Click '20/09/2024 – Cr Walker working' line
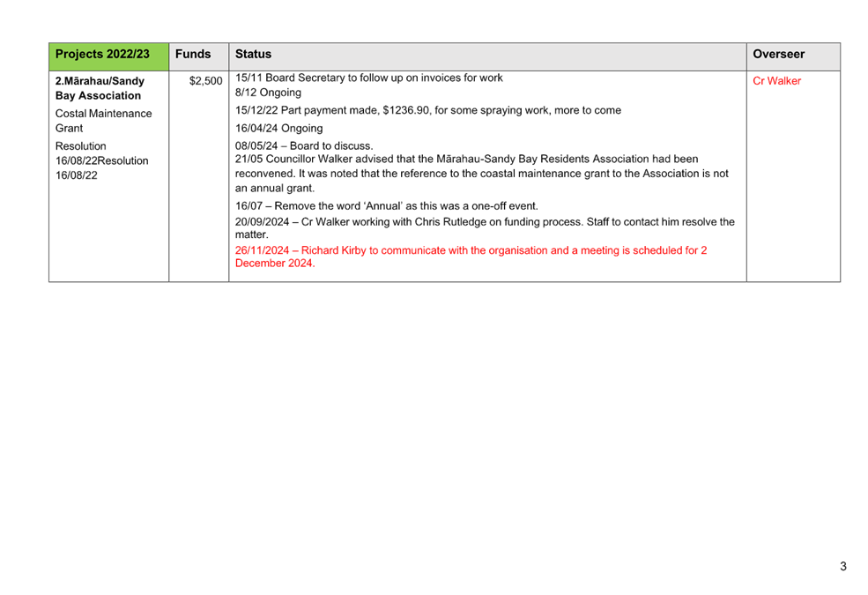Viewport: 868px width, 595px height. tap(485, 228)
